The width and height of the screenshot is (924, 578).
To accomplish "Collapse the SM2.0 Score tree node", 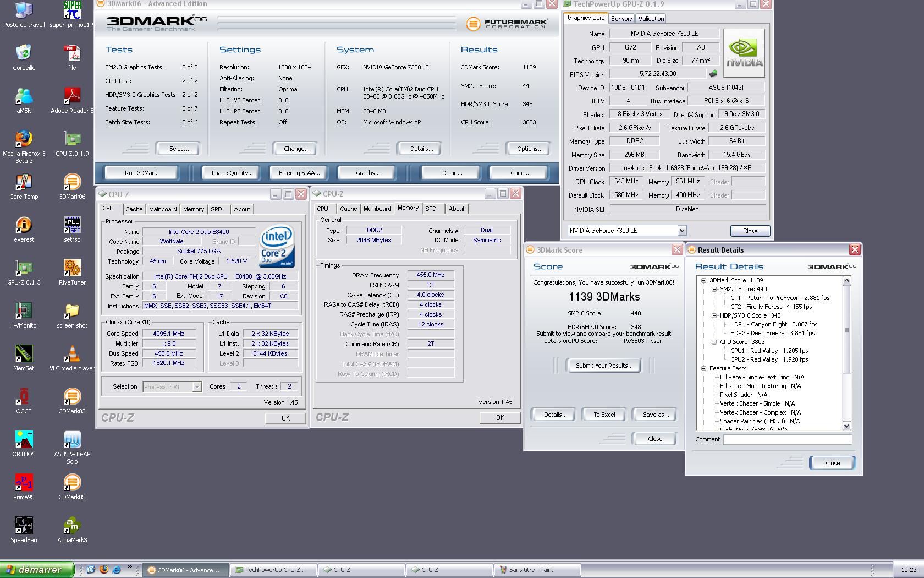I will [x=714, y=289].
